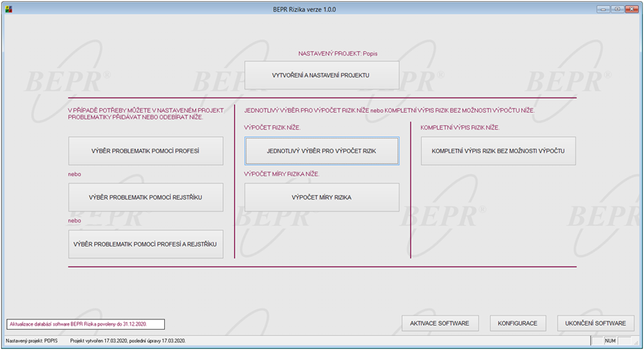Choose Výběr problematik pomocí profesí
644x350 pixels.
coord(146,151)
